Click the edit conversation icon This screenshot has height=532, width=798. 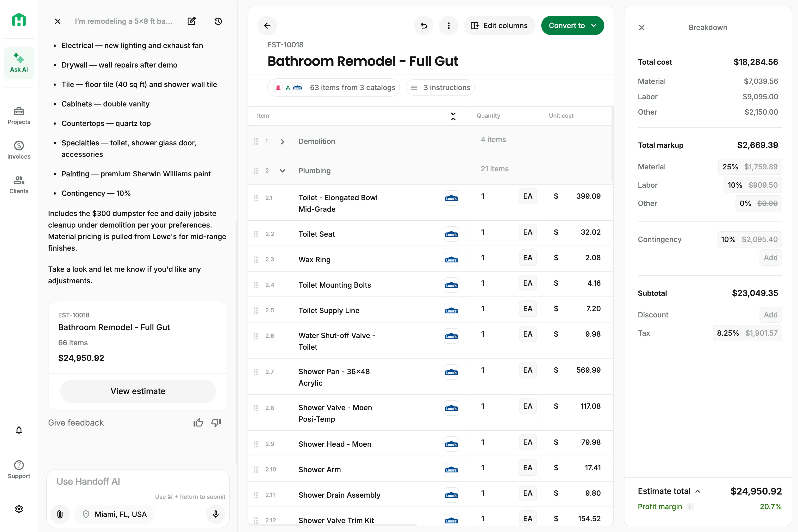coord(192,21)
